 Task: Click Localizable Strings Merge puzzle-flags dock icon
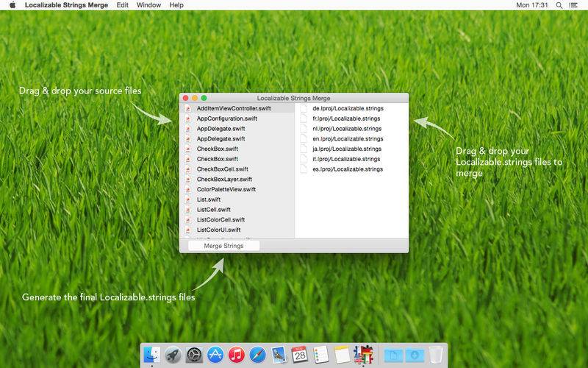[363, 355]
